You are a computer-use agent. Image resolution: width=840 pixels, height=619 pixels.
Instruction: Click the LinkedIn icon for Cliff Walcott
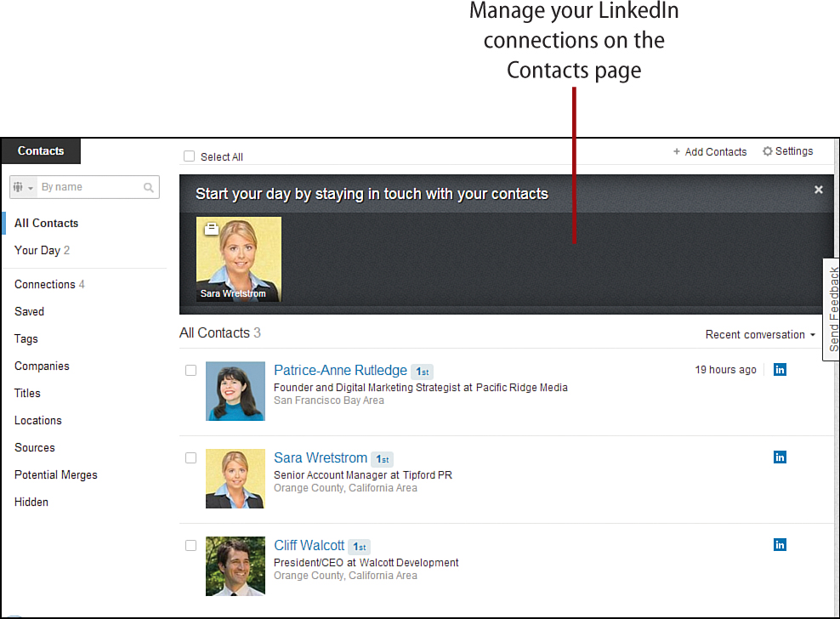click(x=780, y=545)
